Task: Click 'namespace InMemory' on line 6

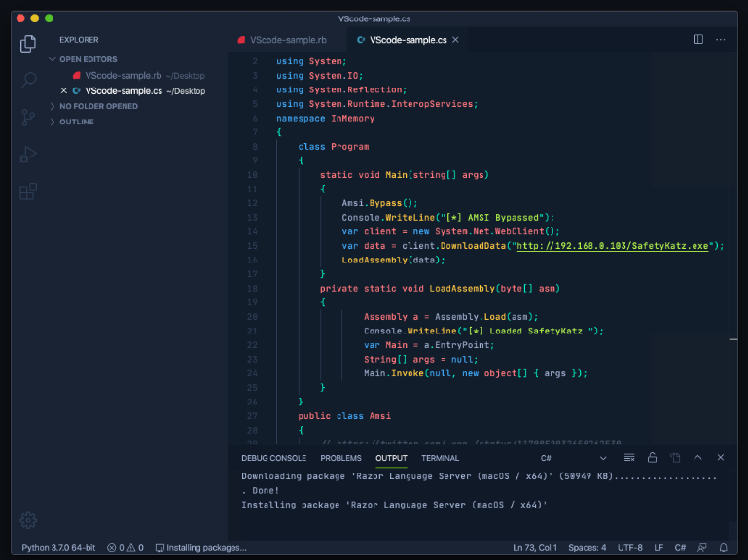Action: point(325,118)
